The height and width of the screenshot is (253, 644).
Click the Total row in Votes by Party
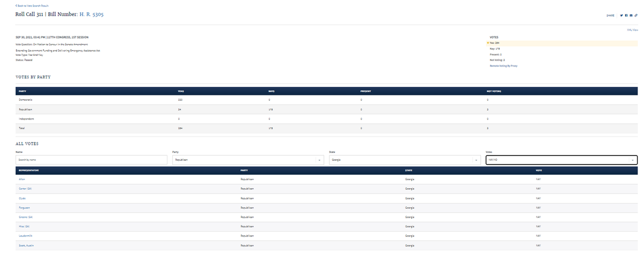point(327,128)
